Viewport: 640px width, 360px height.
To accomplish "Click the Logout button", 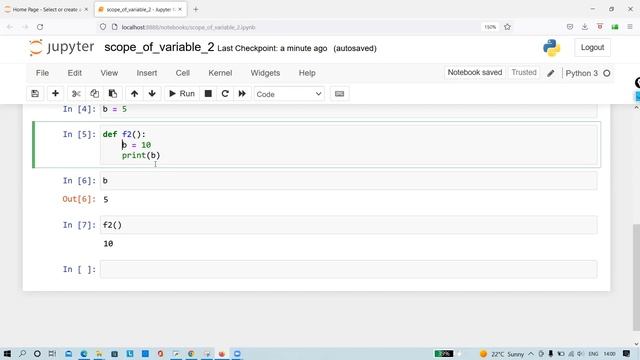I will pos(592,47).
